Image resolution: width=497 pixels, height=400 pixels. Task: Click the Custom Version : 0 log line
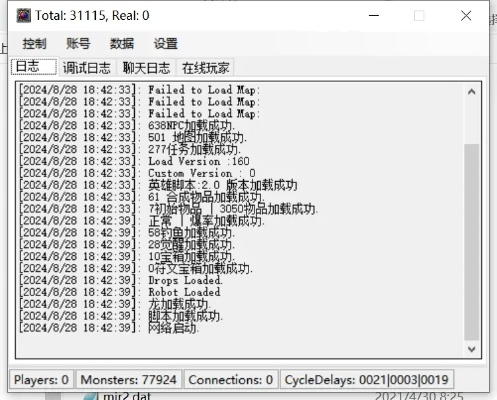[137, 173]
